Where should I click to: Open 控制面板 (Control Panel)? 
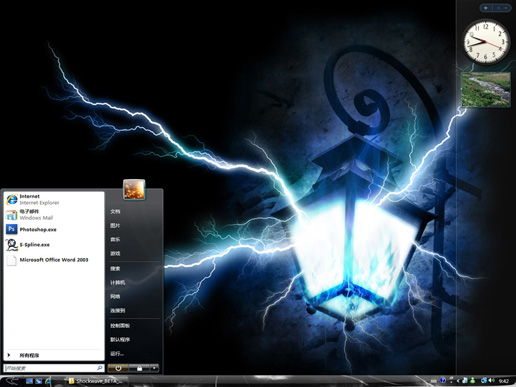tap(120, 325)
